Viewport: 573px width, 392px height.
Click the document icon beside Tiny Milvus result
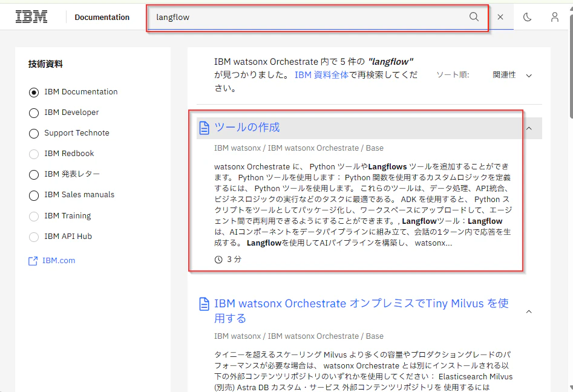(x=204, y=304)
